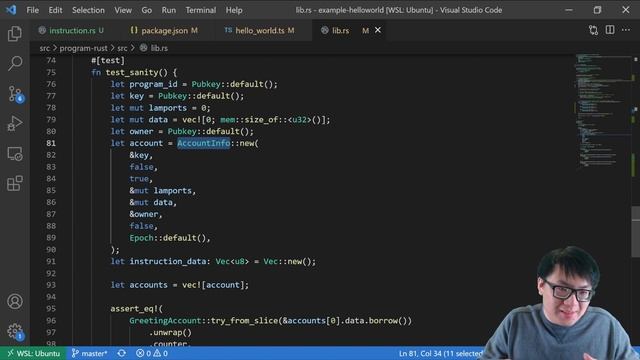Expand the lib.rs breadcrumb file segment
This screenshot has height=360, width=640.
click(x=154, y=48)
